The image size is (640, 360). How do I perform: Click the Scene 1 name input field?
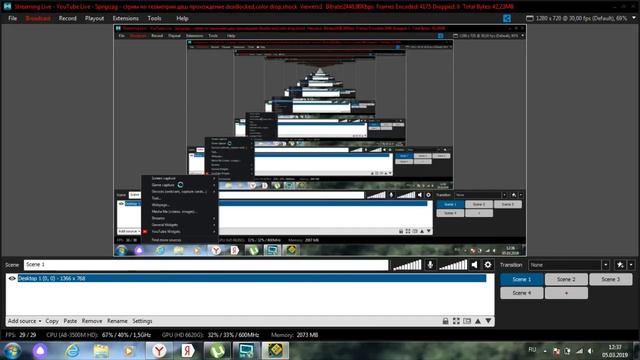[206, 265]
